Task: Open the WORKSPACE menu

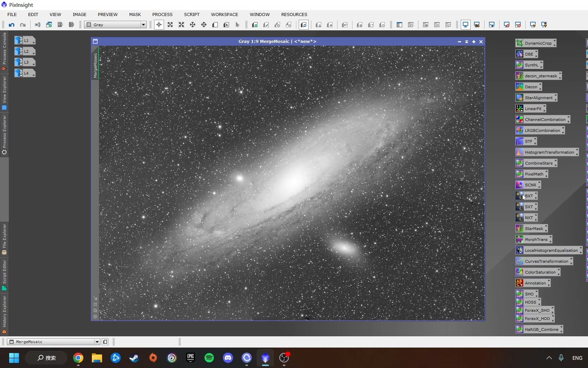Action: (x=225, y=14)
